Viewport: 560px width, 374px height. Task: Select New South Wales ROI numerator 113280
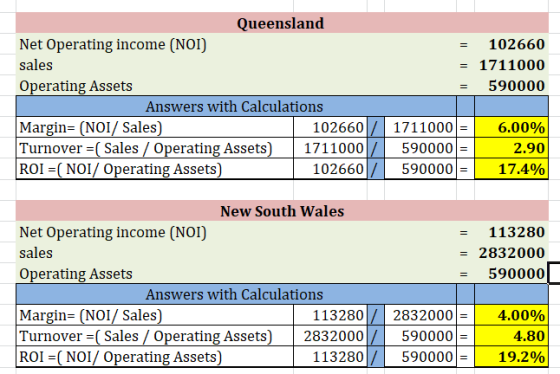[x=330, y=356]
